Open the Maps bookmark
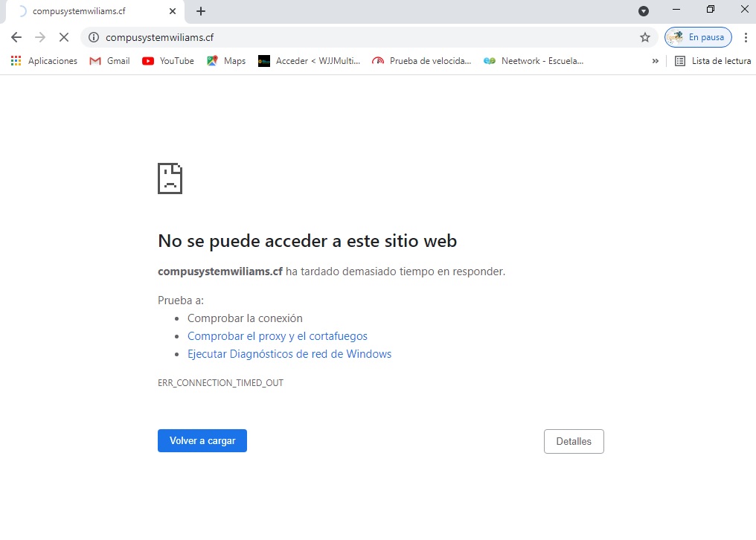 (x=226, y=61)
